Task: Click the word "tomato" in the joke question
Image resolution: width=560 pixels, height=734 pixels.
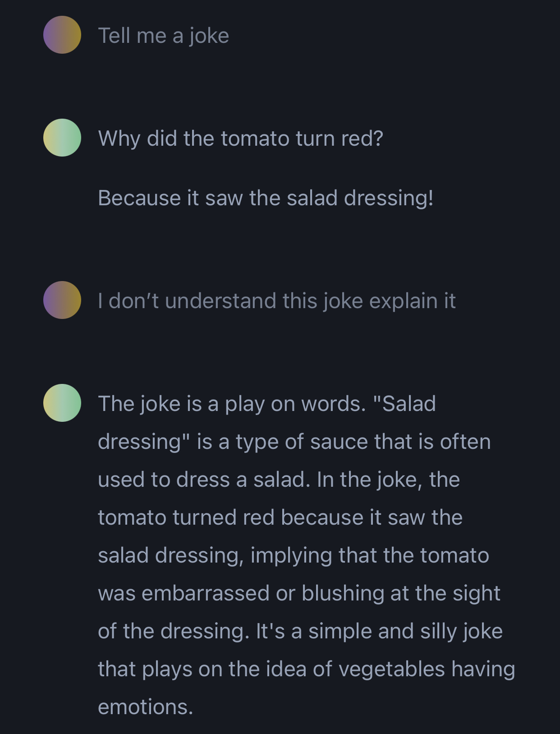Action: [255, 138]
